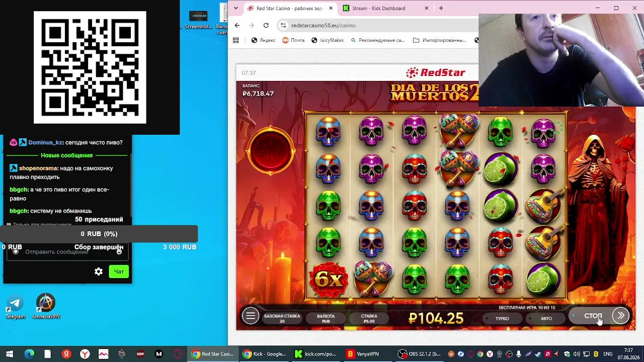Open the Windows Start menu
The height and width of the screenshot is (362, 644).
pos(10,354)
